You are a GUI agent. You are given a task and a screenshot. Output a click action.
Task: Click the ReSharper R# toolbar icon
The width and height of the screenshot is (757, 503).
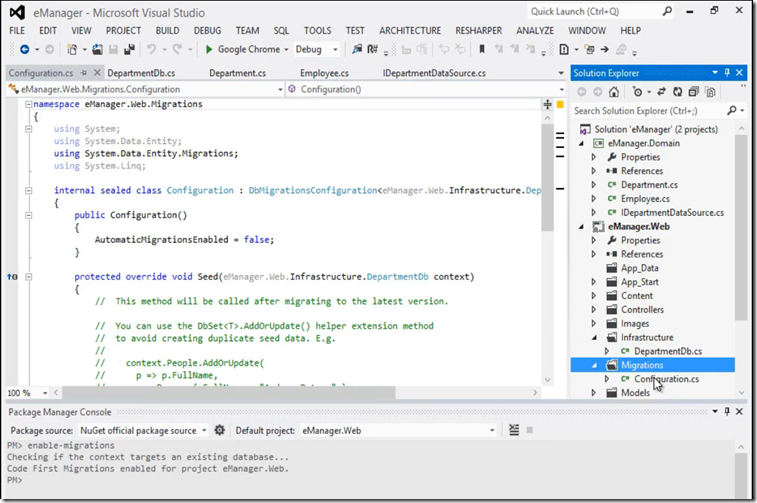click(x=372, y=49)
